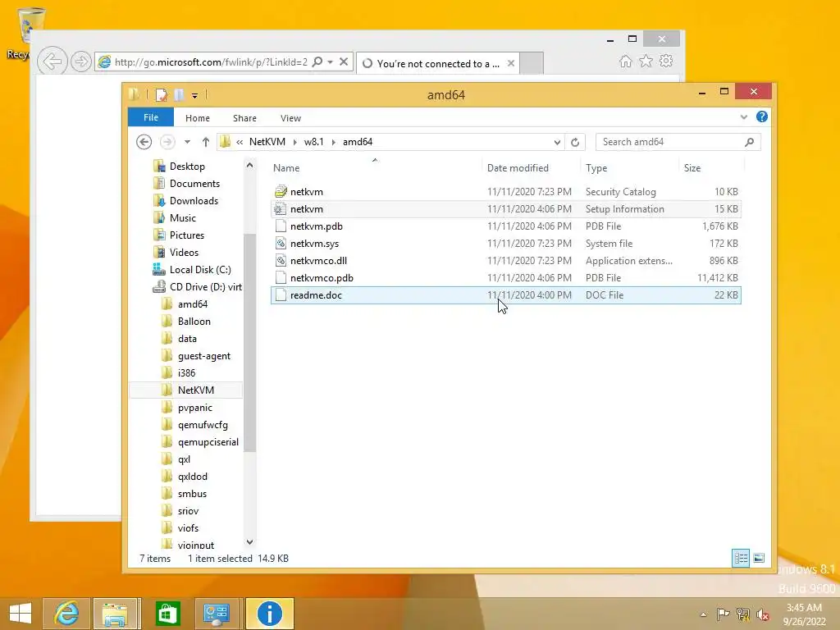Open the File menu tab
Viewport: 840px width, 630px height.
click(151, 117)
